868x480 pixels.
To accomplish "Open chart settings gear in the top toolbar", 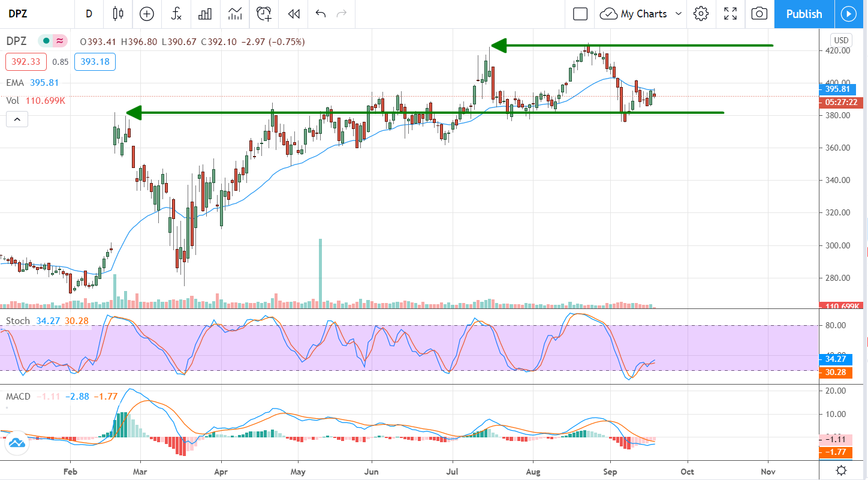I will (x=701, y=14).
